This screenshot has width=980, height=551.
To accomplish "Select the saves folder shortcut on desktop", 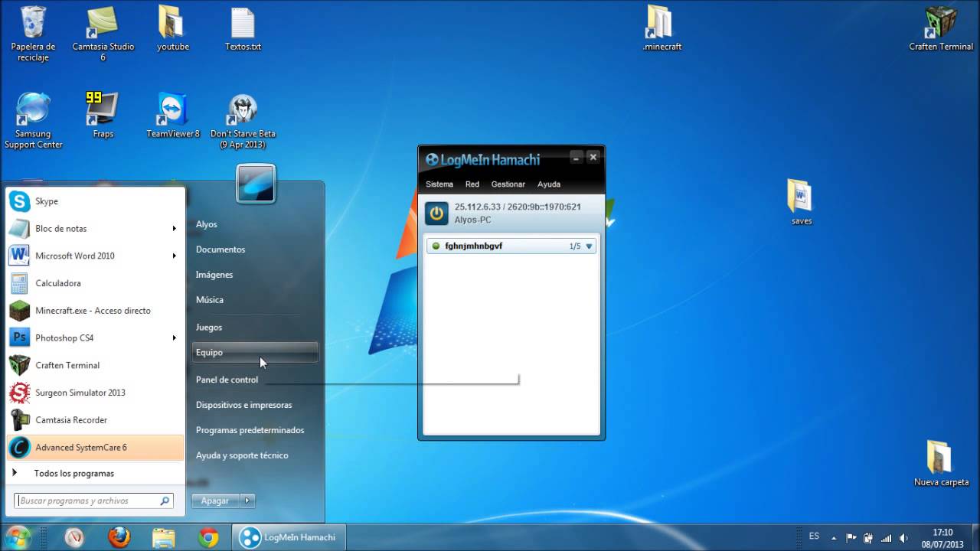I will (802, 203).
